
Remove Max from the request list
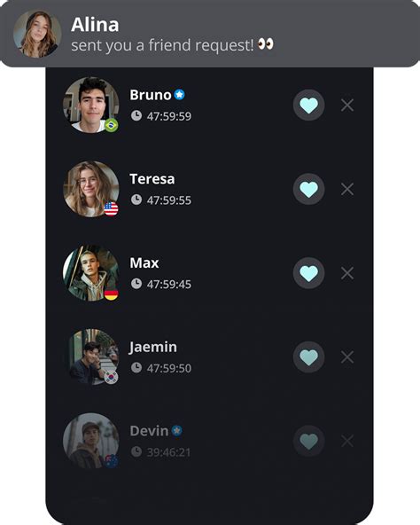347,273
